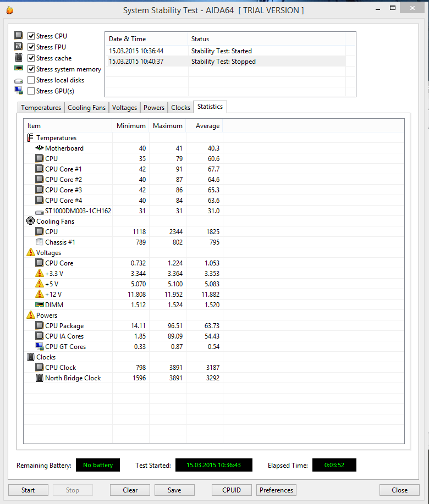Enable the Stress GPU(s) checkbox
This screenshot has width=429, height=504.
[x=31, y=91]
